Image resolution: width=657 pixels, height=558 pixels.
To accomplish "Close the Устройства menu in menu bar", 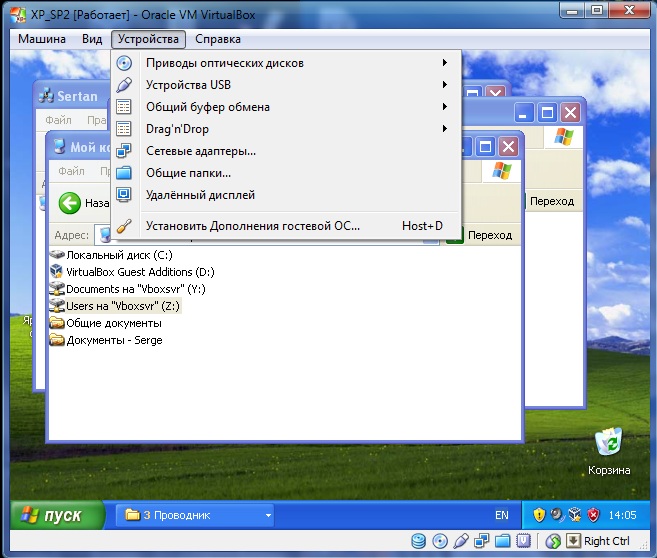I will (x=148, y=39).
